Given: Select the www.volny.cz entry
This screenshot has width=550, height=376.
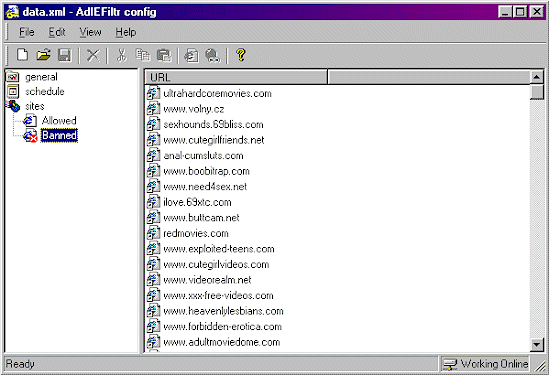Looking at the screenshot, I should click(x=194, y=109).
